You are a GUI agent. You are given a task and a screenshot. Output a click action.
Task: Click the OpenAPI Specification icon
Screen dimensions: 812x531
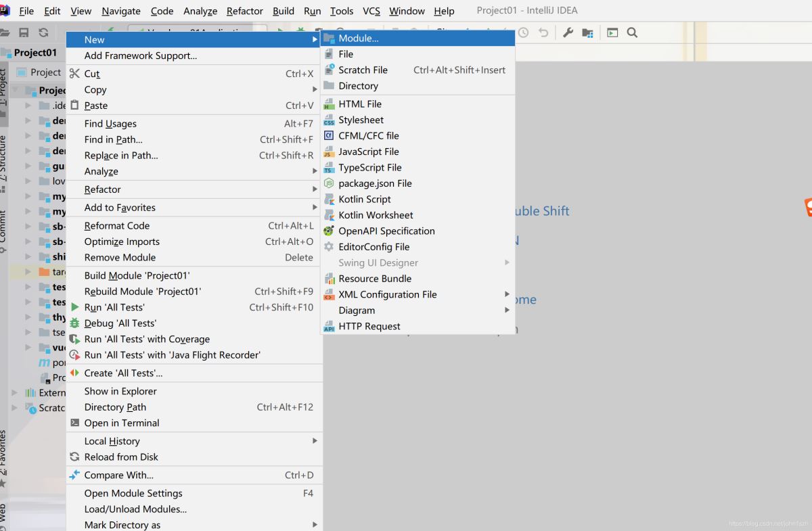click(x=329, y=231)
